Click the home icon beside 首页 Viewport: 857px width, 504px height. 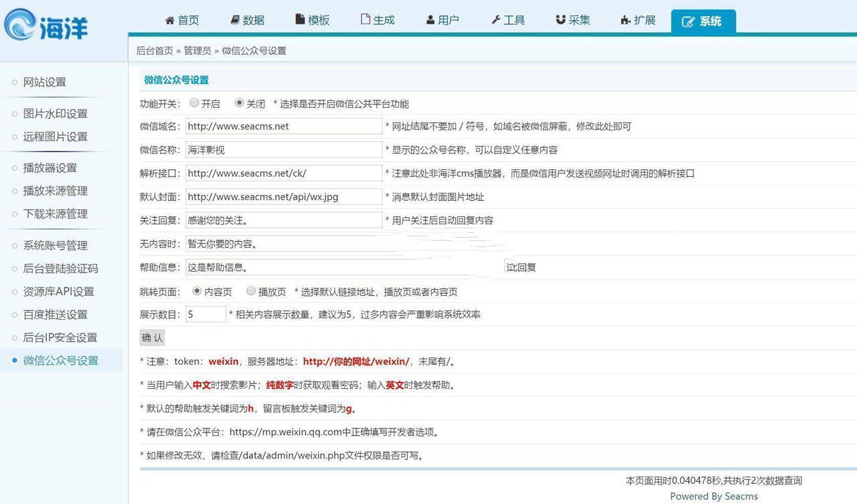(170, 20)
